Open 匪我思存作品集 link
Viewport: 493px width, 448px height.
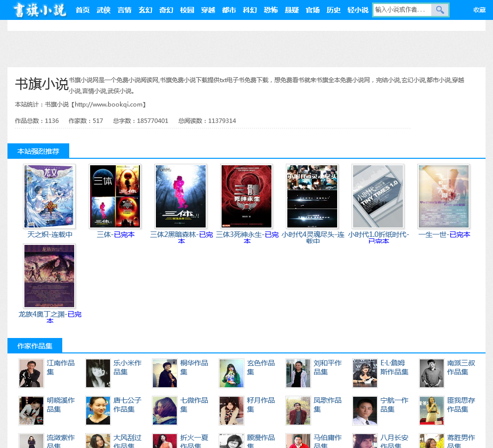pyautogui.click(x=461, y=405)
